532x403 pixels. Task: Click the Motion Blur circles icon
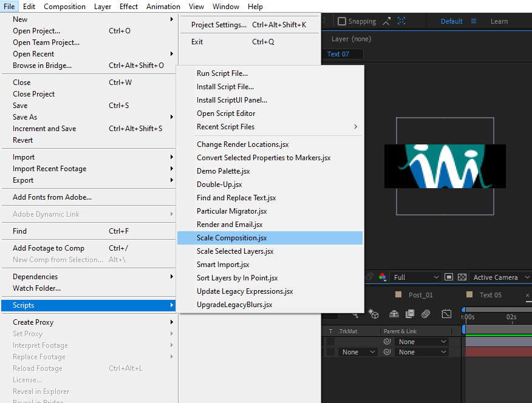[426, 314]
